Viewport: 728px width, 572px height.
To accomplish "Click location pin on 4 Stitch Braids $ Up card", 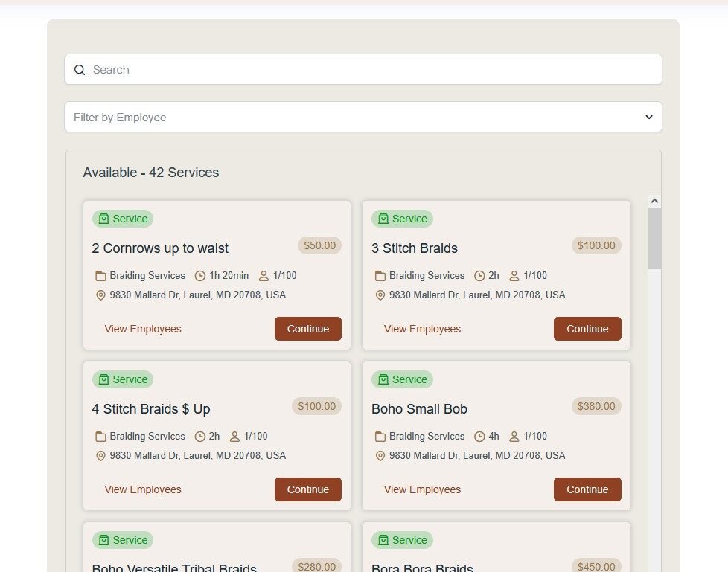I will [x=100, y=455].
